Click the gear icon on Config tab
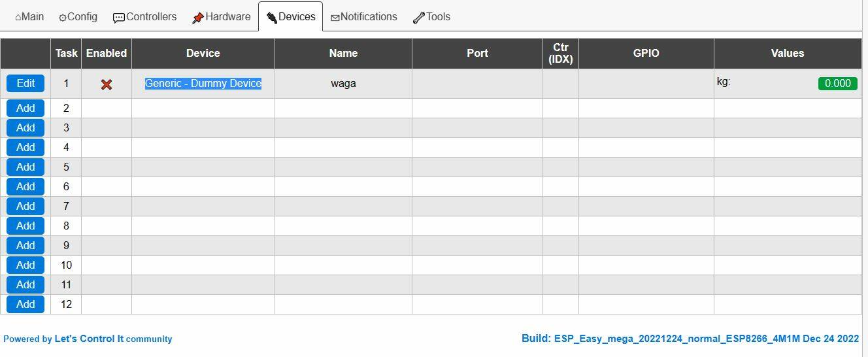Screen dimensions: 868x357 point(63,18)
